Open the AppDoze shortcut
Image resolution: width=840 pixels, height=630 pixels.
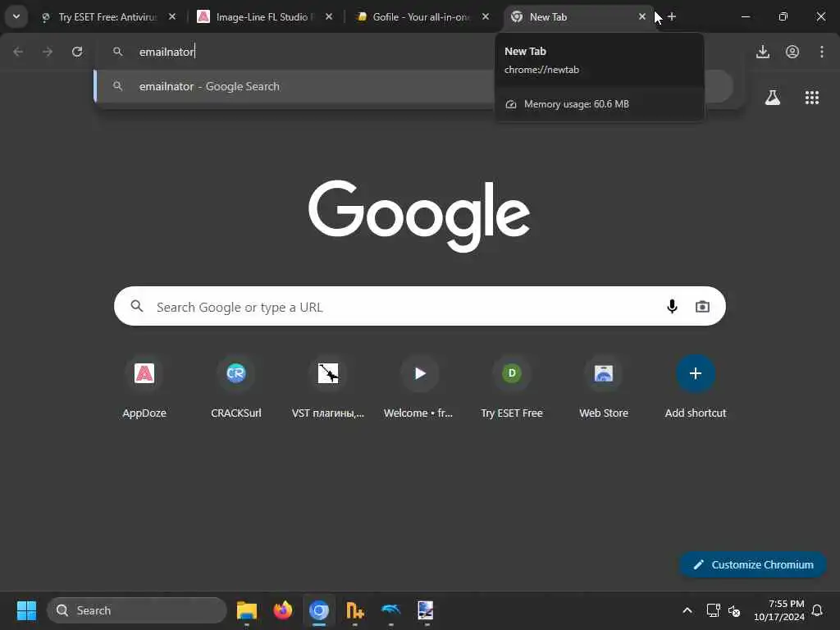pos(144,387)
